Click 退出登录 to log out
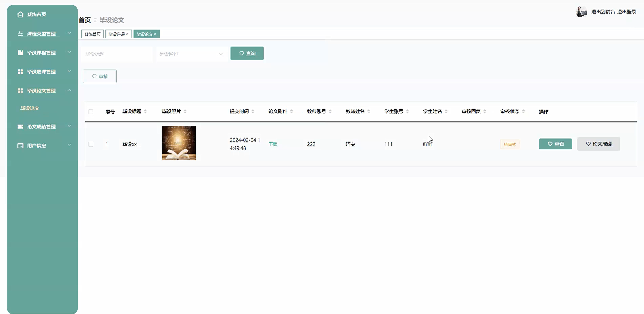This screenshot has width=644, height=314. pyautogui.click(x=627, y=12)
